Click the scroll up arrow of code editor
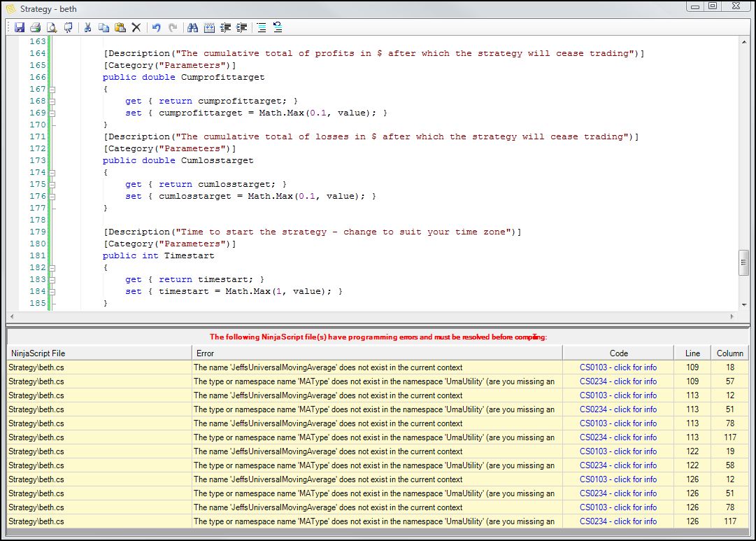 coord(744,43)
